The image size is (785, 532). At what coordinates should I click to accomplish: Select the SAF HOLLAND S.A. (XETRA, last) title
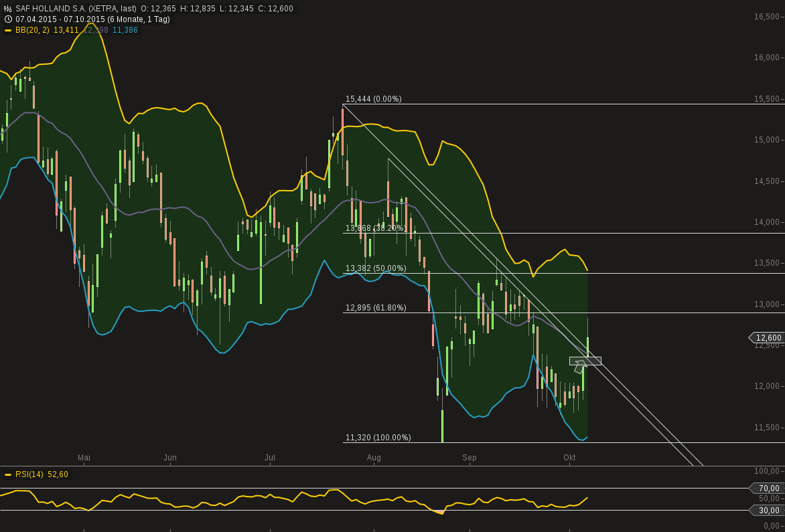pos(76,9)
